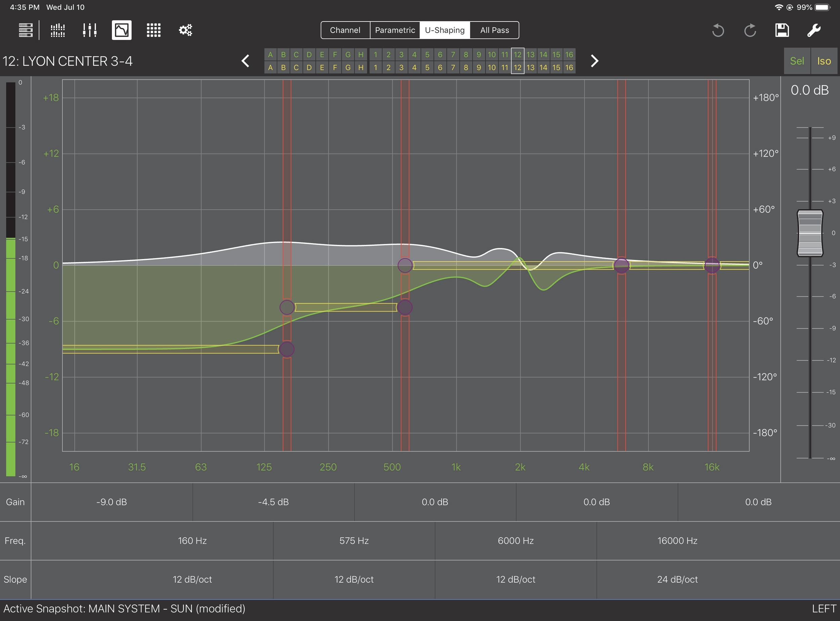Go to next channel with right chevron

(594, 61)
